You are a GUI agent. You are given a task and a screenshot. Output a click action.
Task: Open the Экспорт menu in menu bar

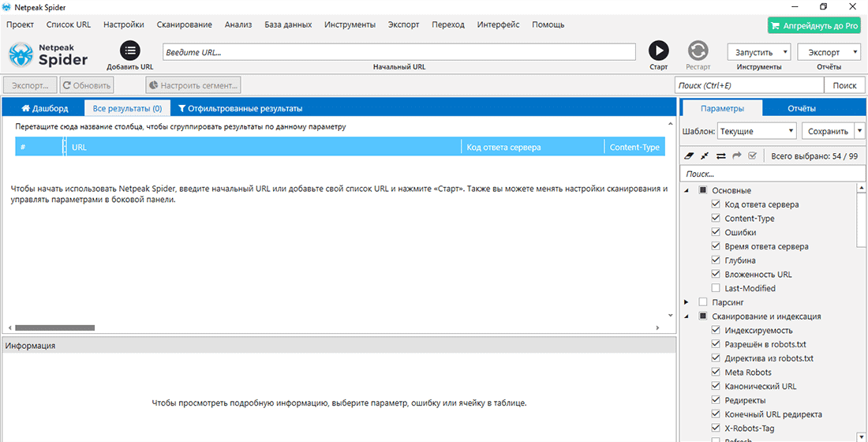pyautogui.click(x=403, y=24)
